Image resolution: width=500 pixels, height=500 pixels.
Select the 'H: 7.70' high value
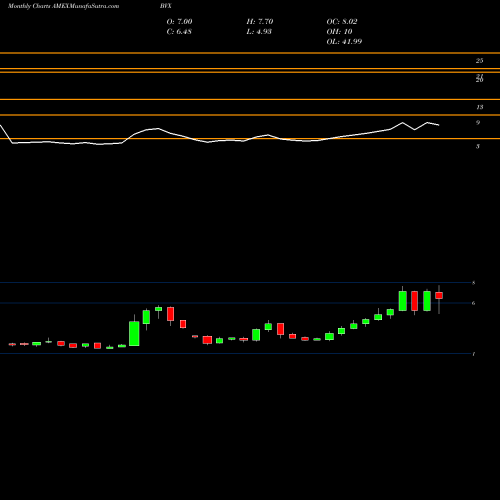coord(260,22)
